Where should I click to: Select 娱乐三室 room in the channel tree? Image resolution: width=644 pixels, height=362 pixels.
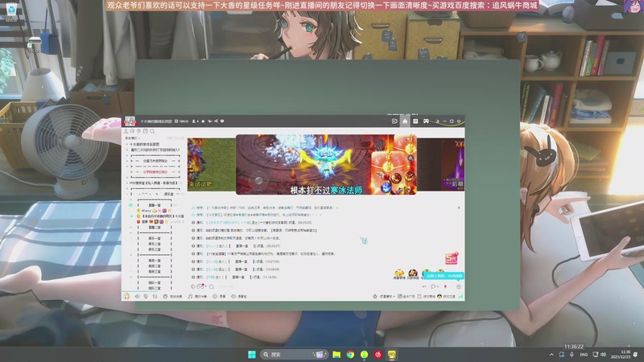pyautogui.click(x=155, y=249)
